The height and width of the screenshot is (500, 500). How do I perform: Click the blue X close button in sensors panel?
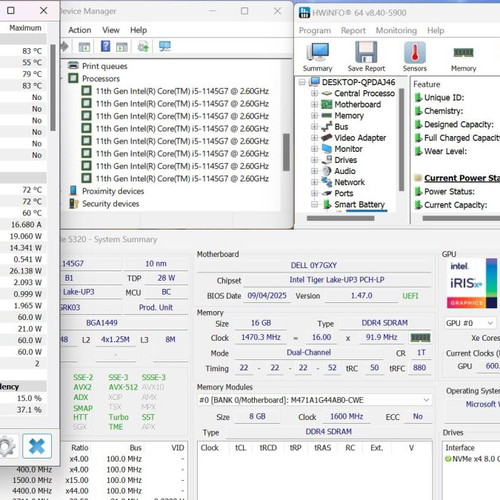tap(37, 446)
